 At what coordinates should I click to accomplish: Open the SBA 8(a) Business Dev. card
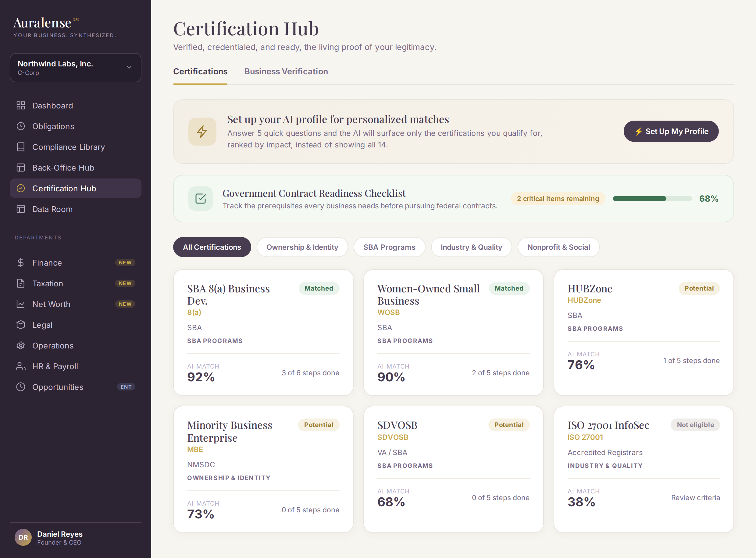point(263,332)
